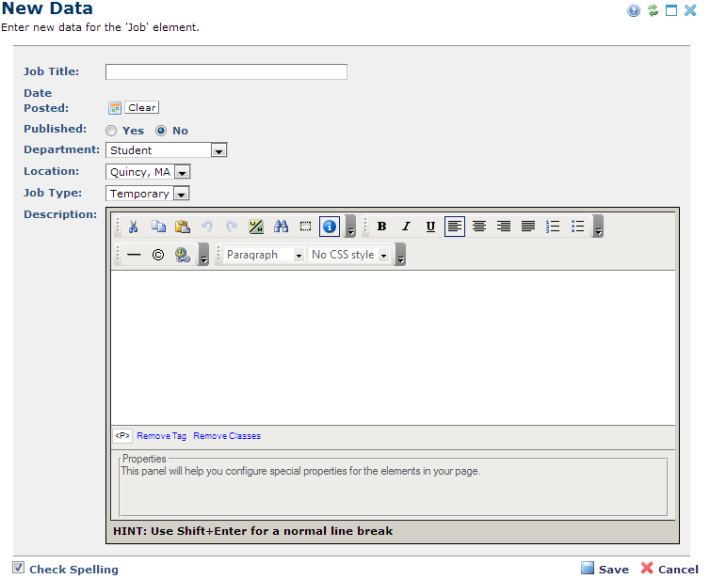Toggle Bold formatting
Viewport: 710px width, 579px height.
coord(382,227)
